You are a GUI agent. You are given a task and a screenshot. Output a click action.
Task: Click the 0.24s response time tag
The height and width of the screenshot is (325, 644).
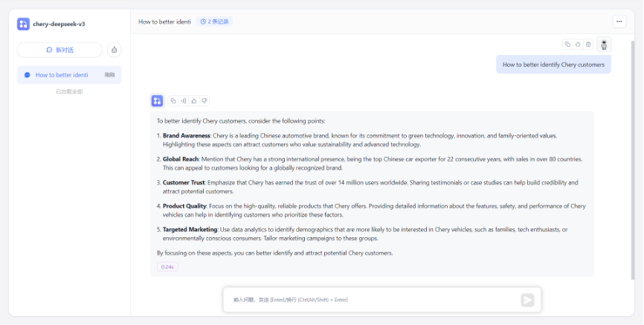tap(167, 266)
